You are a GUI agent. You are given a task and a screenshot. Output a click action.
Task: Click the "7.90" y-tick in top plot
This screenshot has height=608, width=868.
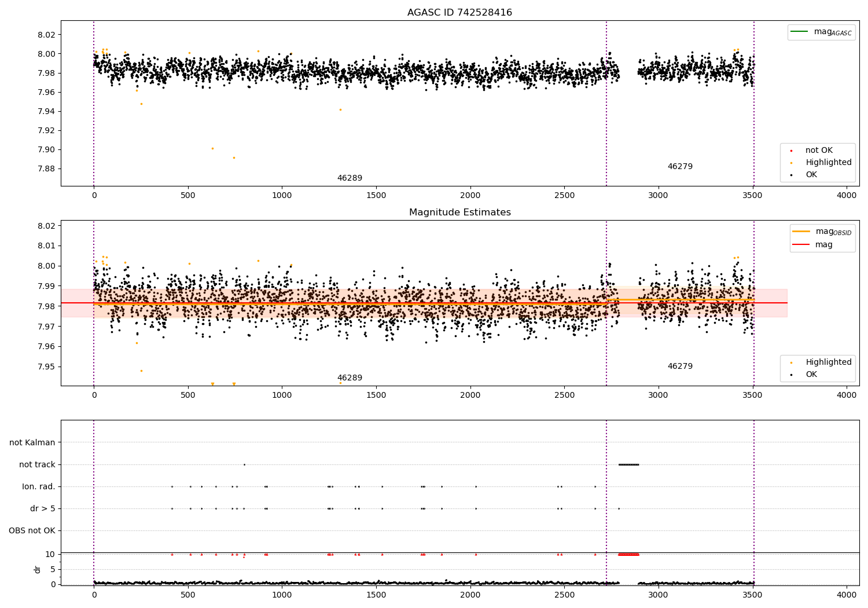tap(46, 149)
